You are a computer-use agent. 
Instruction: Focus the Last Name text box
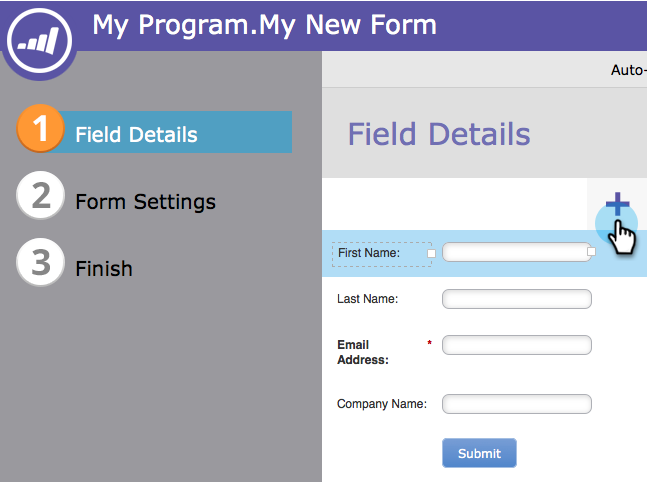[x=516, y=299]
